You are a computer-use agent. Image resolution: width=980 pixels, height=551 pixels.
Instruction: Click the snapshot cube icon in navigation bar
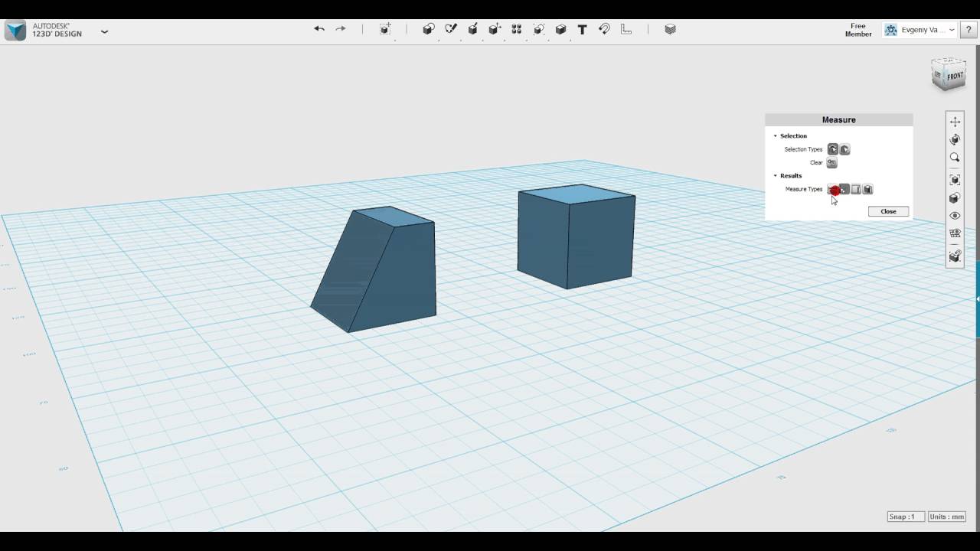pos(955,256)
